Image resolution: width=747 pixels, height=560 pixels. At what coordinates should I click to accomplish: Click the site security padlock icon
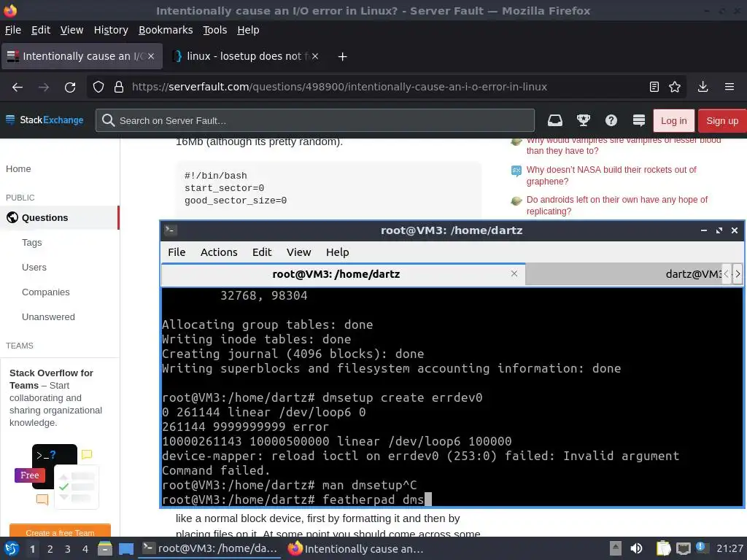coord(119,87)
